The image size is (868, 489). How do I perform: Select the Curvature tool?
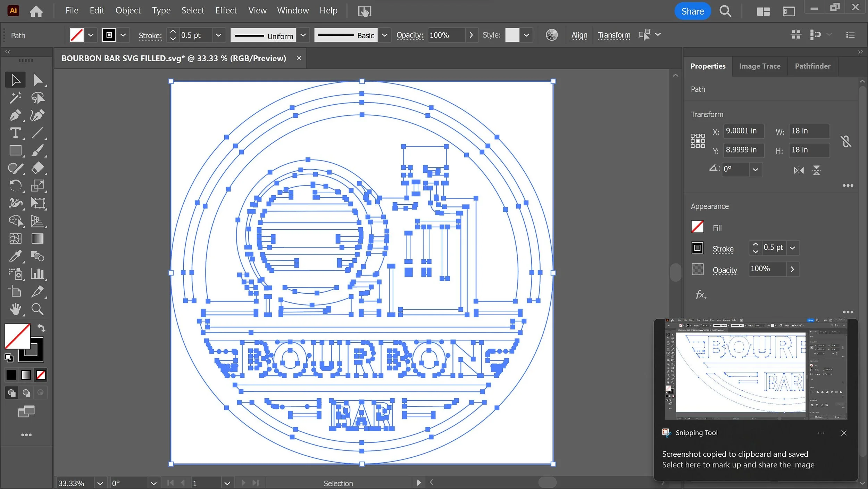click(x=37, y=115)
